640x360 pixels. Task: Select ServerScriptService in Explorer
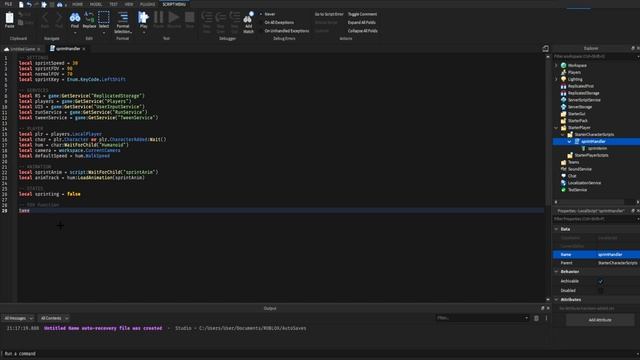tap(584, 100)
